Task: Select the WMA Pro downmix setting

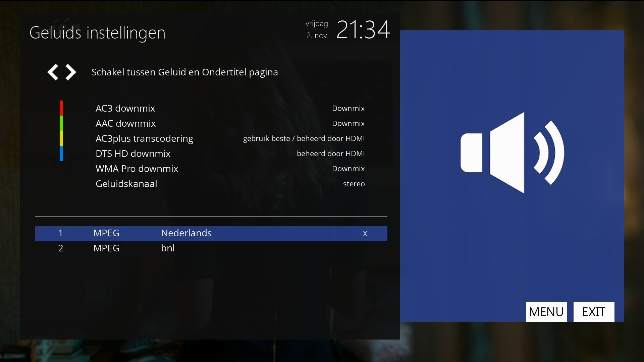Action: coord(137,169)
